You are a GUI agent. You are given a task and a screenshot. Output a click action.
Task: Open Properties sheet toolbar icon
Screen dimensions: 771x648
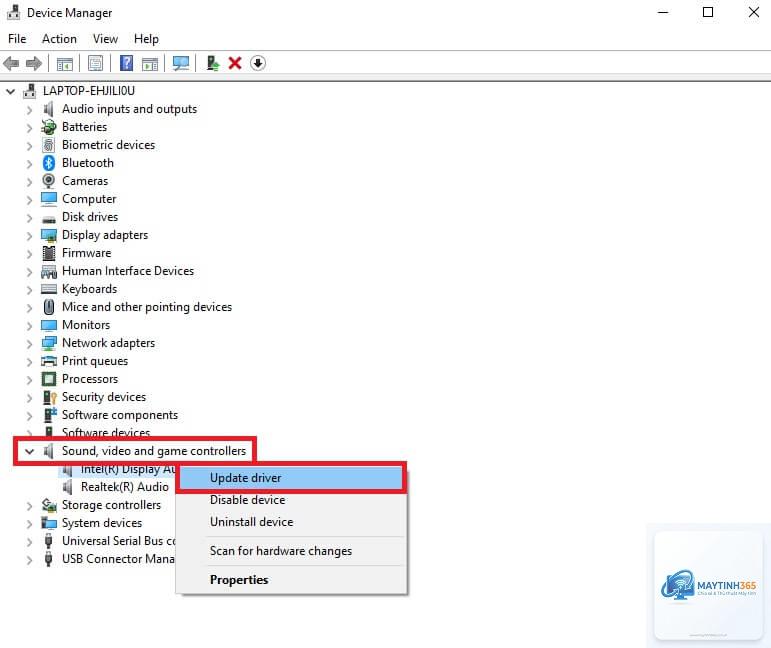click(95, 63)
